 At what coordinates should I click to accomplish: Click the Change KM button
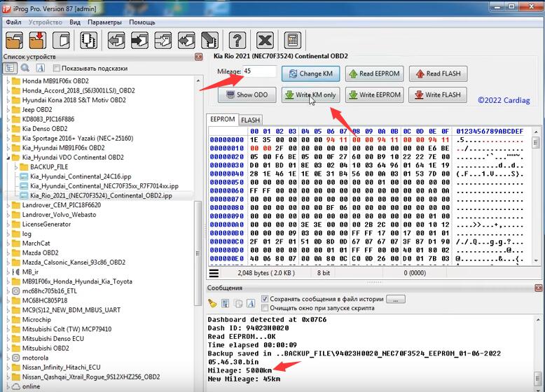point(311,73)
